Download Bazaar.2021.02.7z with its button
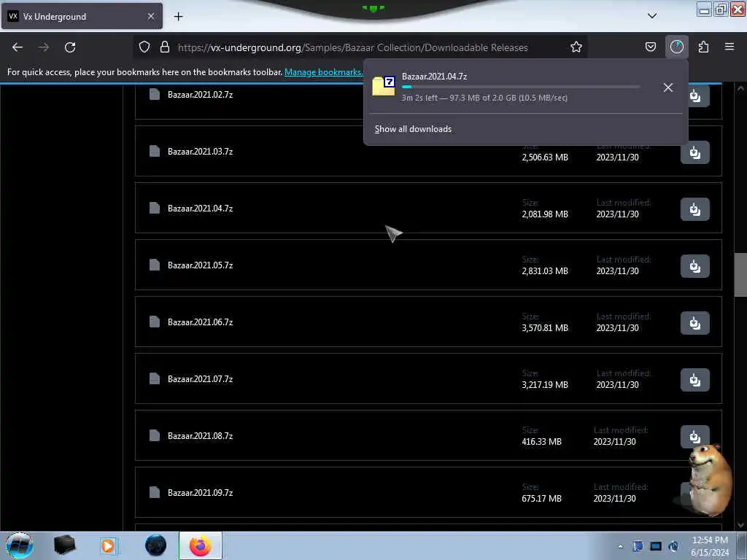747x560 pixels. 695,96
